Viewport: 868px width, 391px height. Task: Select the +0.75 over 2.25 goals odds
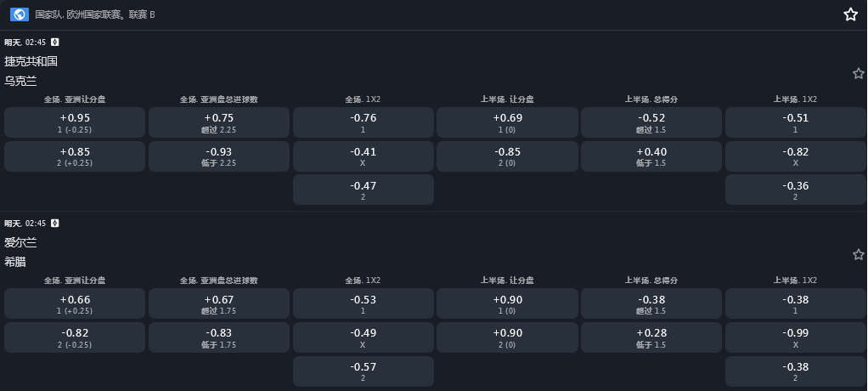tap(219, 122)
